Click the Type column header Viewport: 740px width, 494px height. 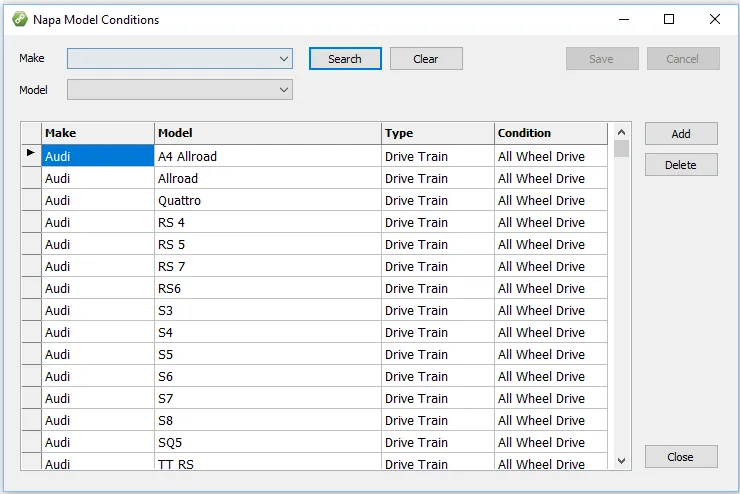click(x=438, y=133)
